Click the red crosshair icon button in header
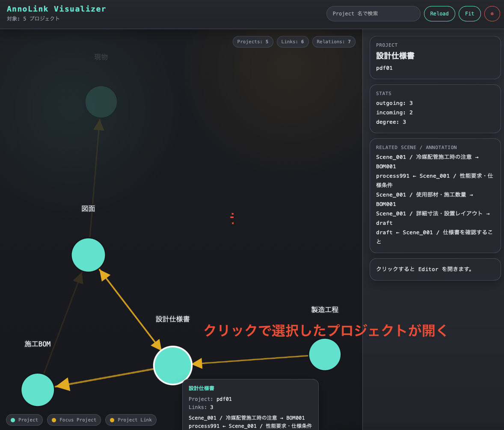The image size is (504, 430). [492, 13]
